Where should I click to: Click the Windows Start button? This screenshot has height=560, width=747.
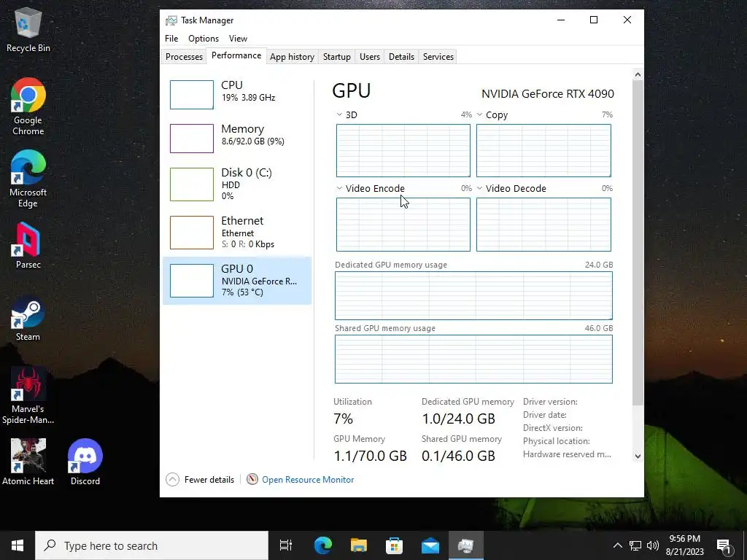tap(18, 545)
